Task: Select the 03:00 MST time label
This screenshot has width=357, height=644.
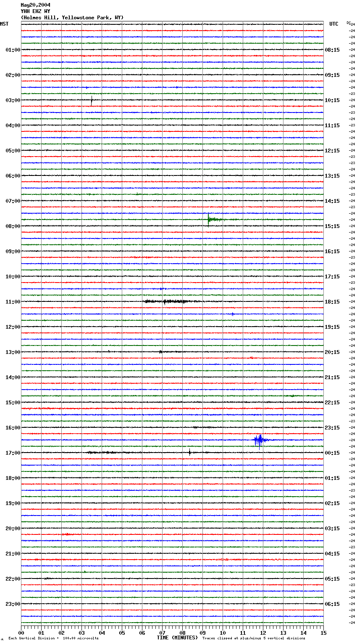Action: coord(13,100)
